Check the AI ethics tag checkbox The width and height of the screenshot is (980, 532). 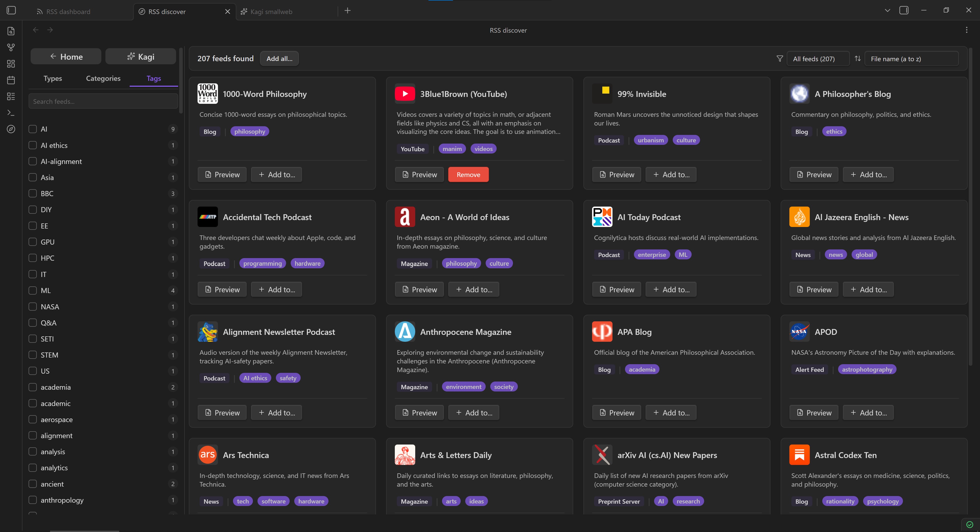[x=33, y=145]
